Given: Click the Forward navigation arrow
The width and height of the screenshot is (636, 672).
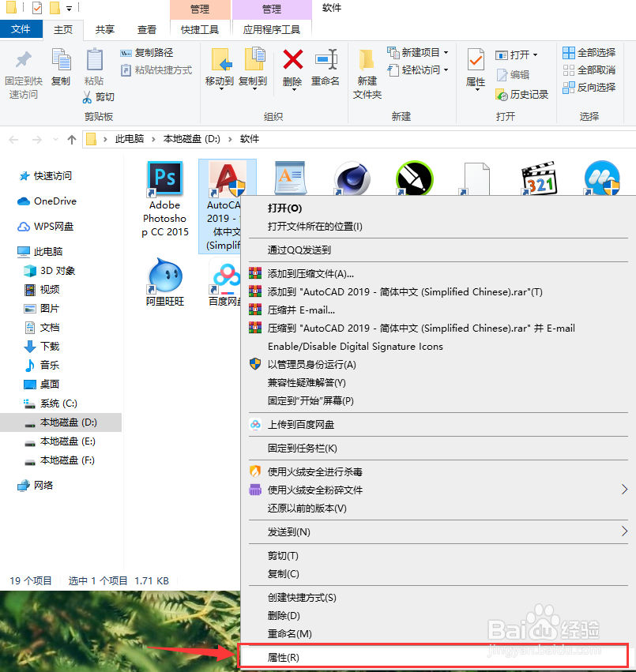Looking at the screenshot, I should pyautogui.click(x=37, y=140).
